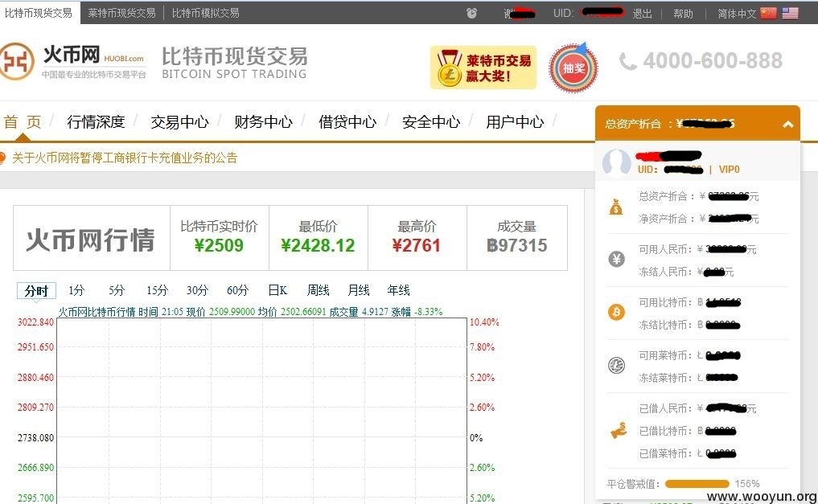Click the 退出 logout link
Image resolution: width=818 pixels, height=504 pixels.
coord(642,14)
